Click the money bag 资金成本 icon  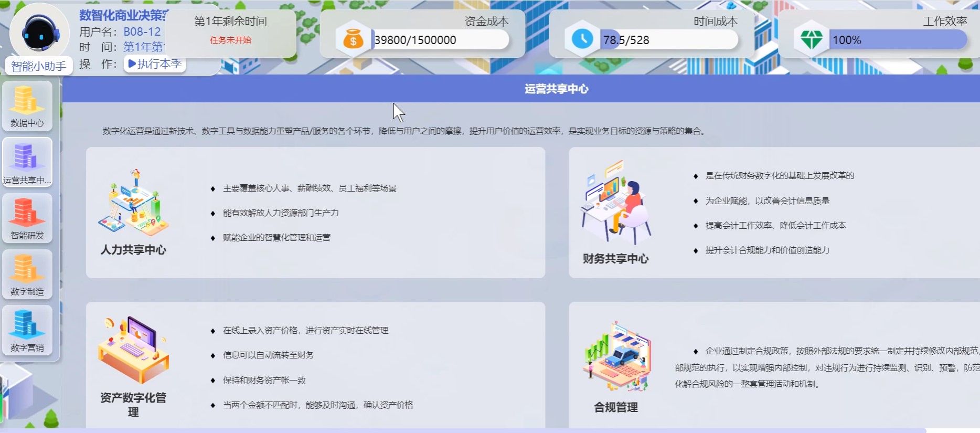[x=353, y=40]
